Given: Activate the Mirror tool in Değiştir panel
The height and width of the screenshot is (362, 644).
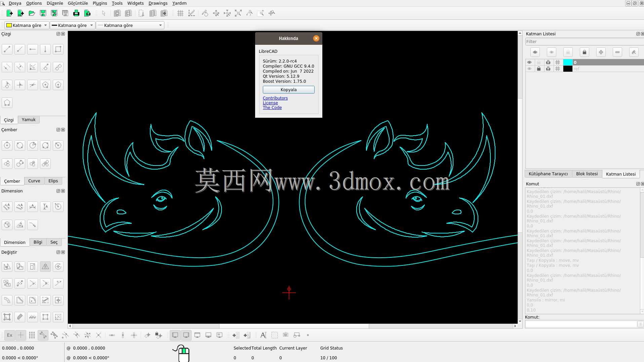Looking at the screenshot, I should (x=45, y=266).
